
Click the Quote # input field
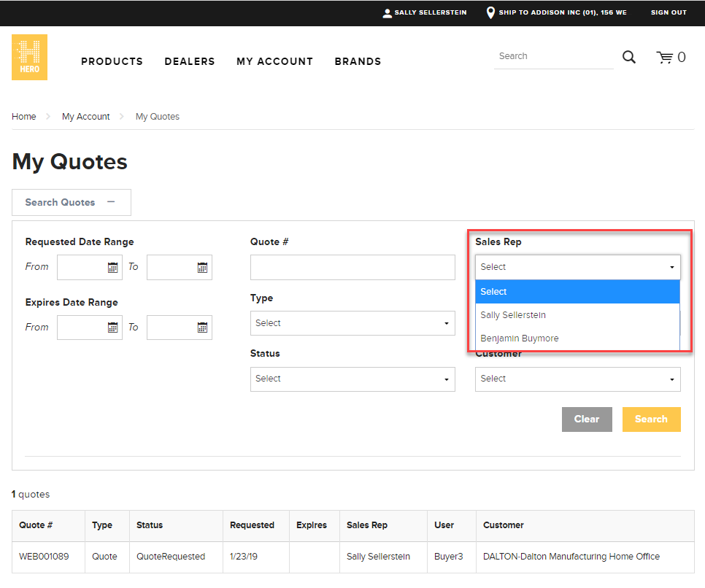point(352,268)
